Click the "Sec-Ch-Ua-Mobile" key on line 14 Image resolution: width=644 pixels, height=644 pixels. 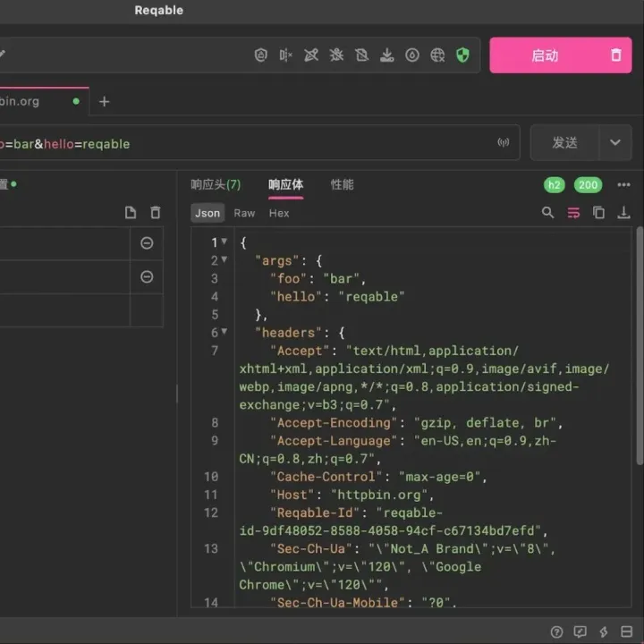[x=337, y=602]
